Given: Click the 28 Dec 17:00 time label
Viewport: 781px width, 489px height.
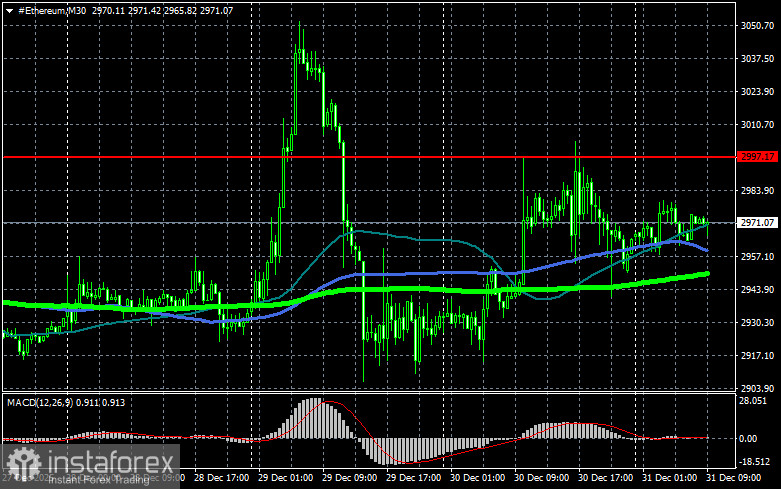Looking at the screenshot, I should coord(221,478).
